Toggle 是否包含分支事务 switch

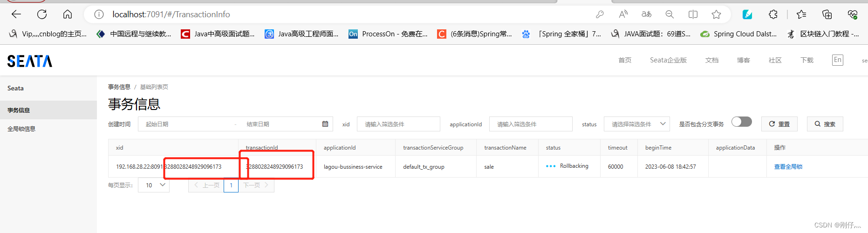point(741,122)
